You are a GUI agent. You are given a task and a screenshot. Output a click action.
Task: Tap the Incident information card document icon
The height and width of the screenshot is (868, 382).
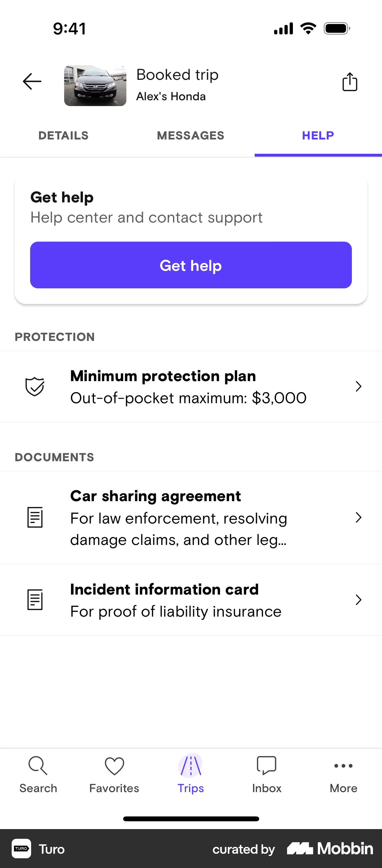[x=35, y=600]
